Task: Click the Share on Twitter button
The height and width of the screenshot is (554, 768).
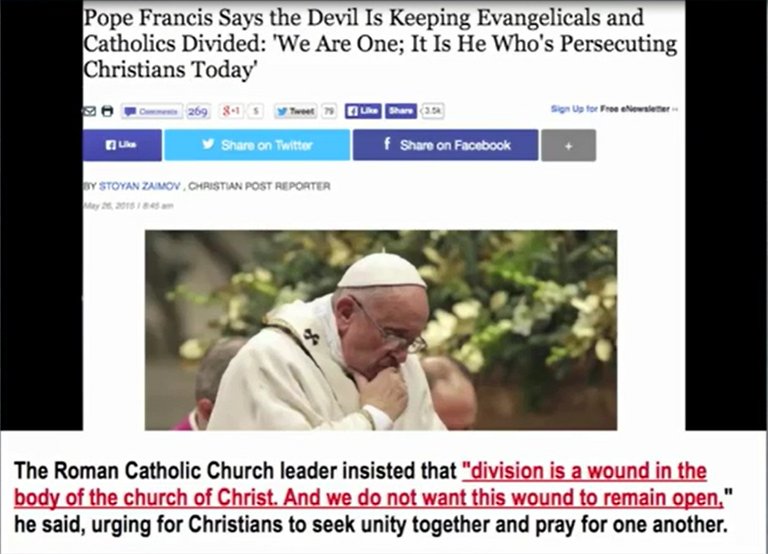Action: [257, 145]
